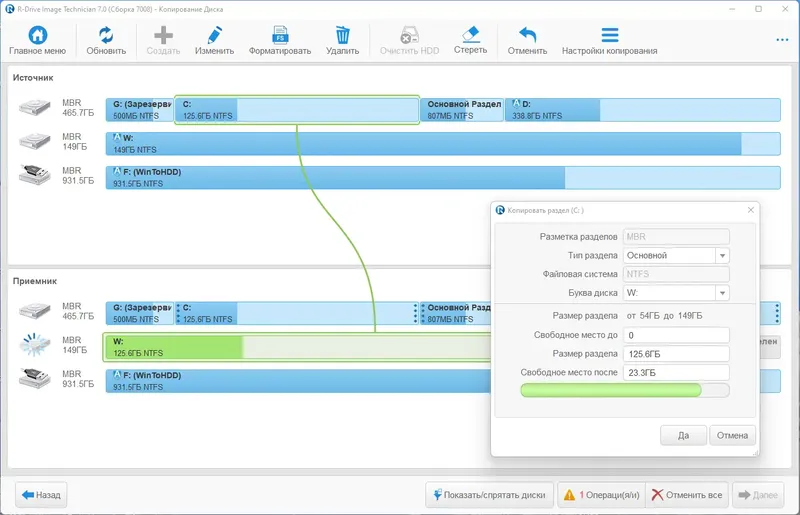This screenshot has height=515, width=800.
Task: Open Форматировать tool
Action: click(280, 35)
